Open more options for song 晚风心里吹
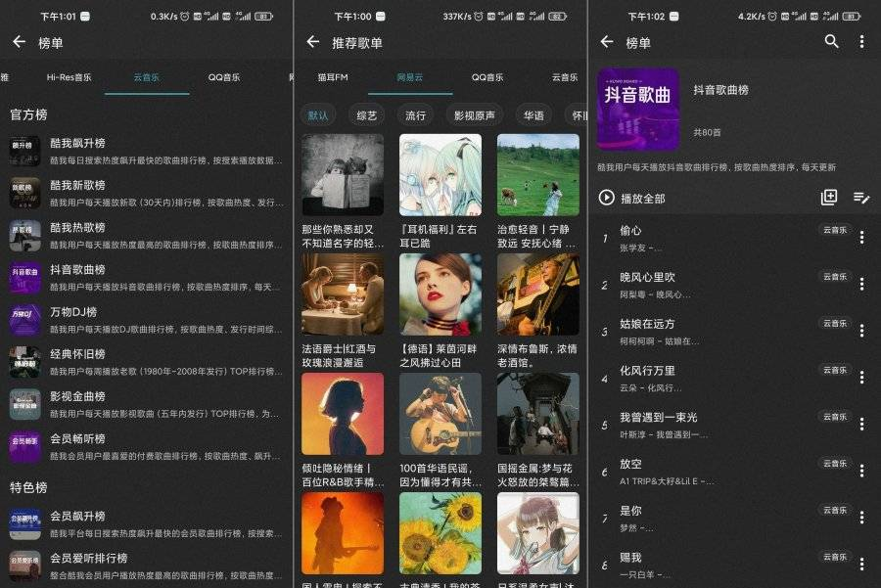Viewport: 881px width, 588px height. [861, 284]
